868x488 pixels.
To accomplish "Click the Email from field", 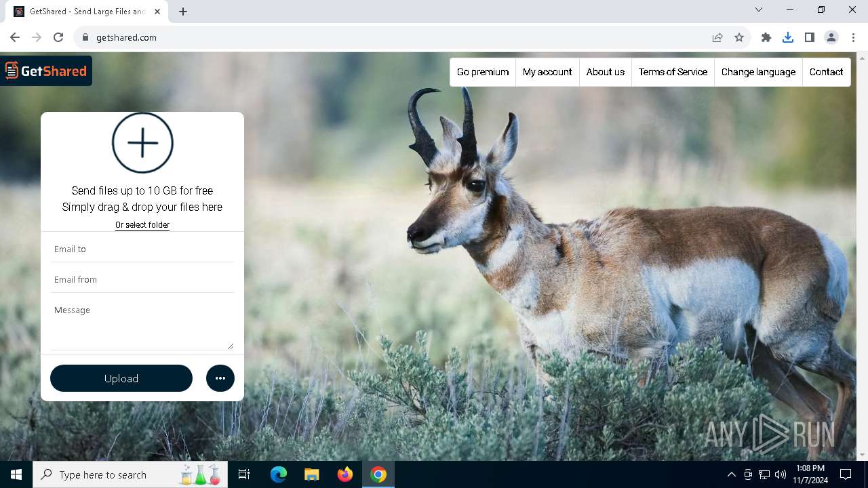I will click(142, 279).
